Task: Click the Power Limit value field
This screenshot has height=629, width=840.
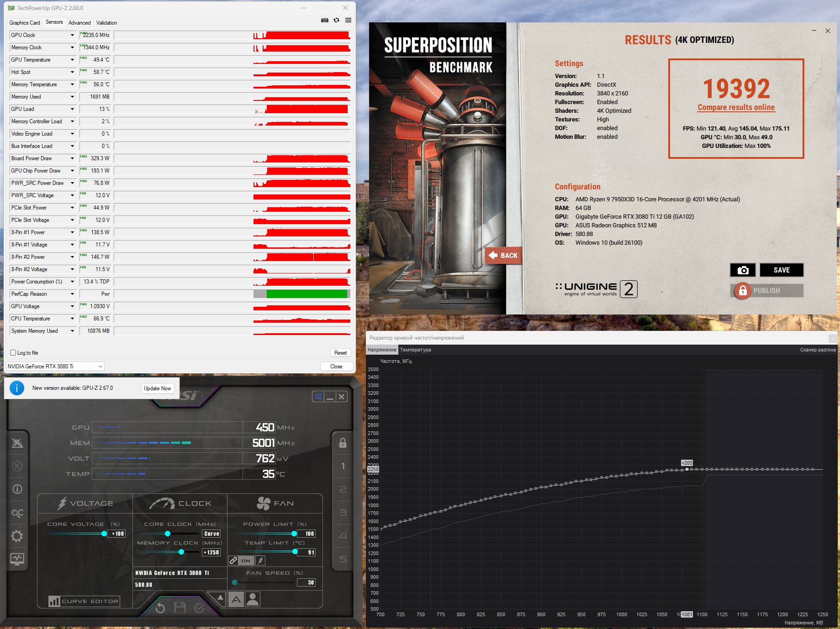Action: click(x=306, y=534)
